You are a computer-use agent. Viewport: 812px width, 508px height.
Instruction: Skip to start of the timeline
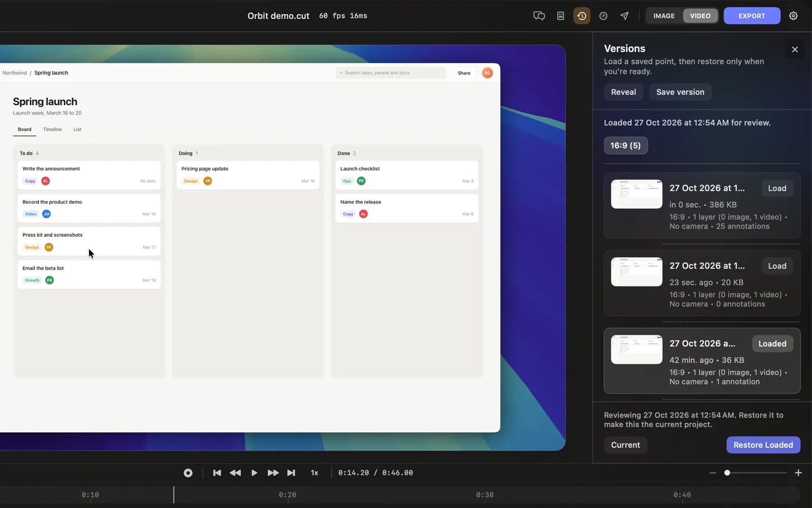pos(217,473)
